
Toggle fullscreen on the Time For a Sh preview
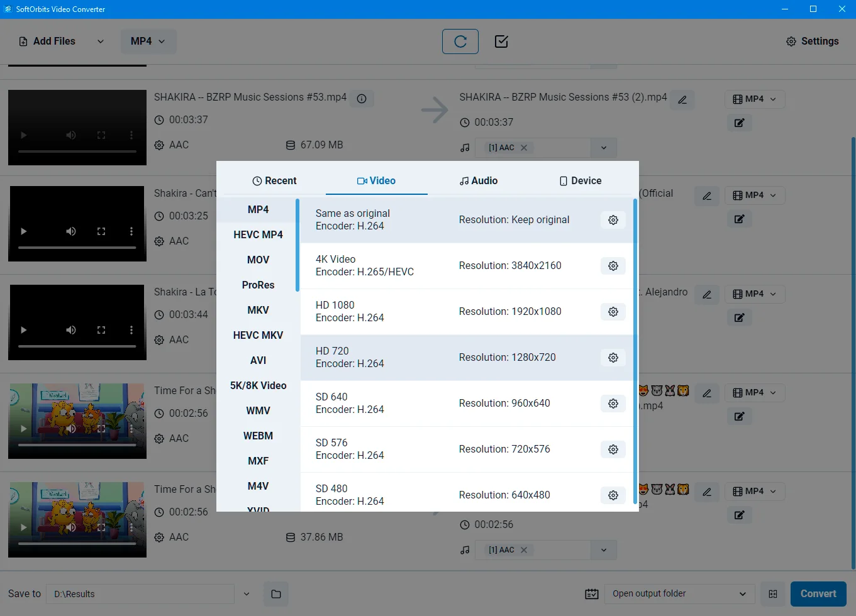101,428
